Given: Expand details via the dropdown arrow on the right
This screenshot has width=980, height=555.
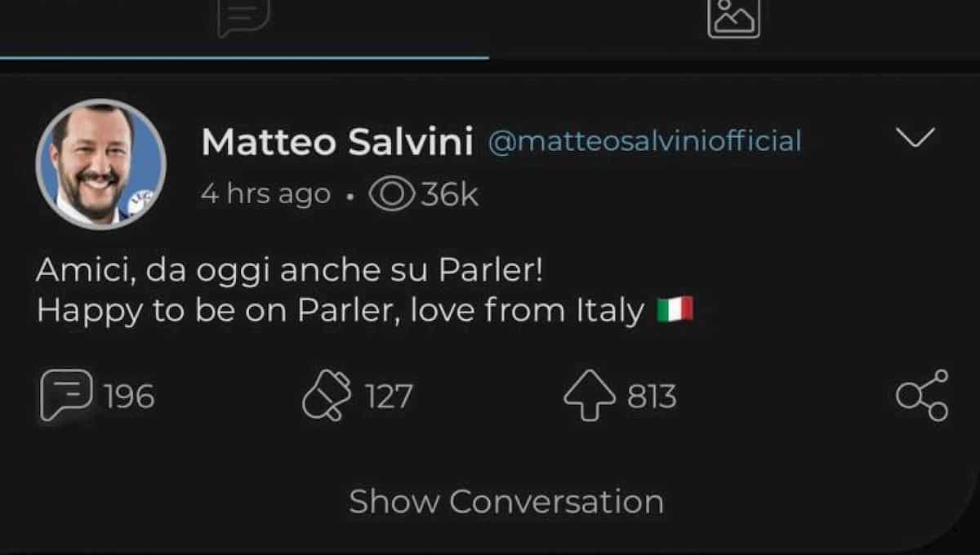Looking at the screenshot, I should click(916, 139).
